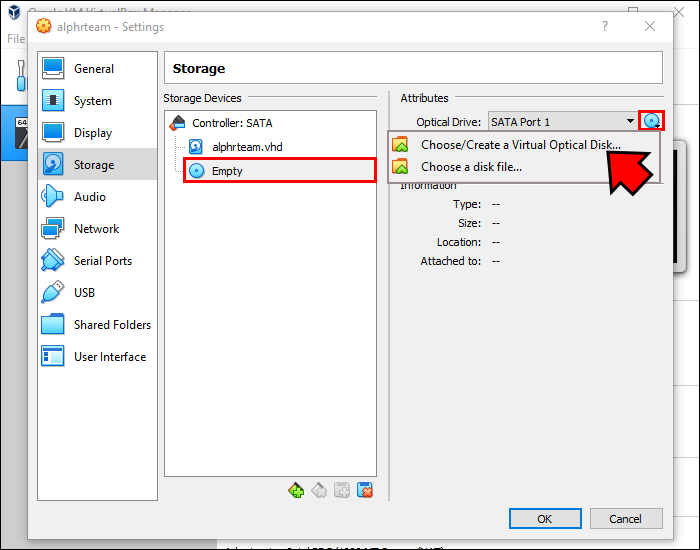Open the System settings category
The width and height of the screenshot is (700, 550).
(97, 101)
